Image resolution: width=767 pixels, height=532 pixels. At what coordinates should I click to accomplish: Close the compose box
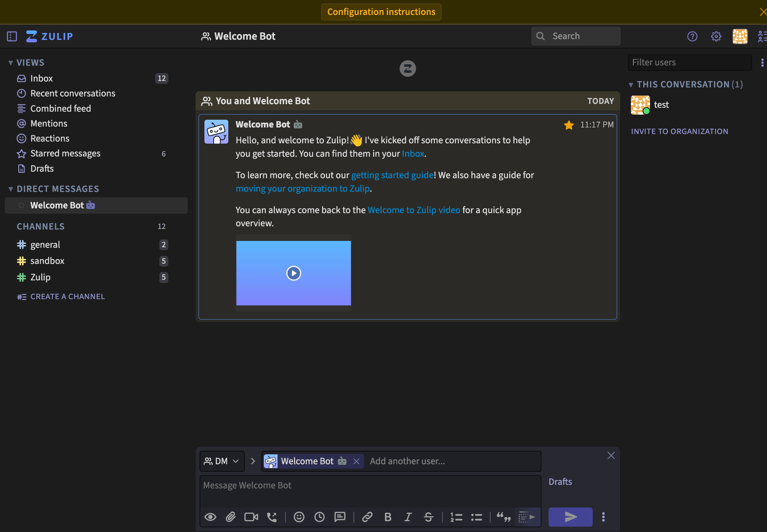pos(611,456)
